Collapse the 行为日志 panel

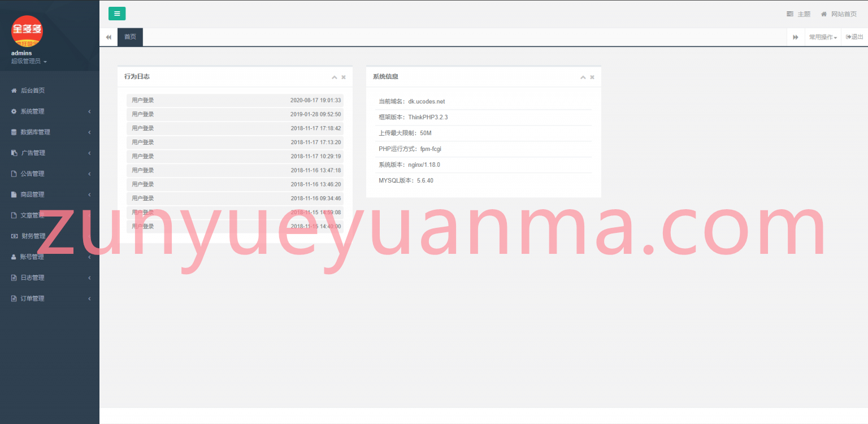coord(334,77)
